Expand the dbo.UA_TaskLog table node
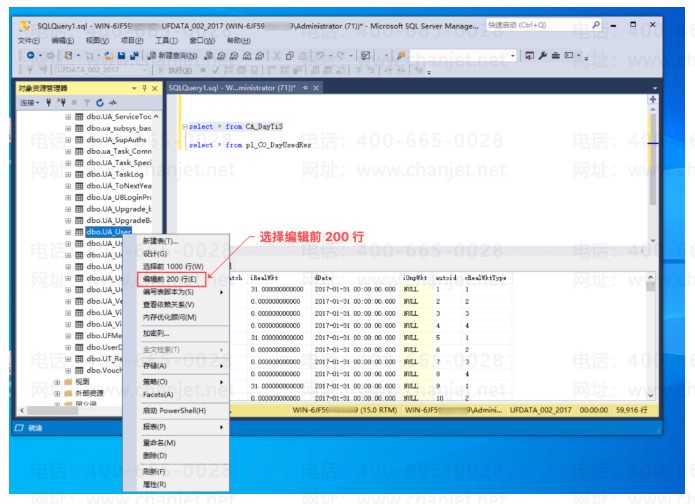Image resolution: width=695 pixels, height=504 pixels. (68, 174)
